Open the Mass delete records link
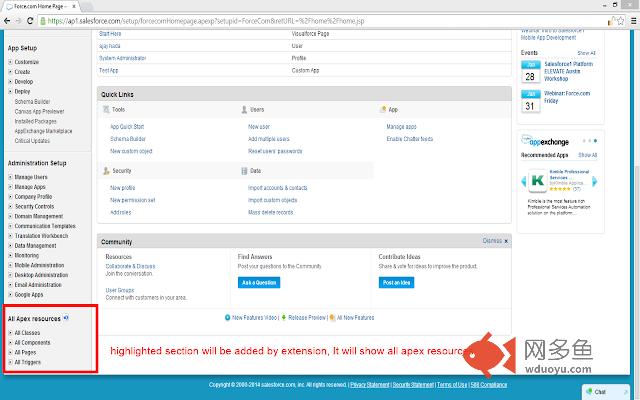 click(271, 212)
